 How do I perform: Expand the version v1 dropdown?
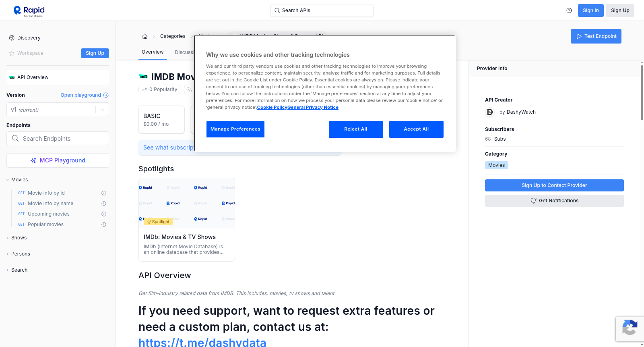[x=102, y=110]
